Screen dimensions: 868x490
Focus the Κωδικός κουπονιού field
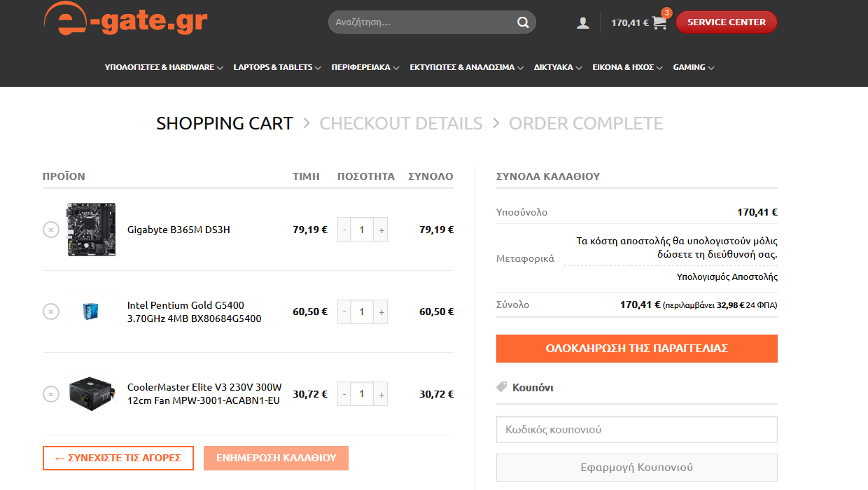coord(637,430)
